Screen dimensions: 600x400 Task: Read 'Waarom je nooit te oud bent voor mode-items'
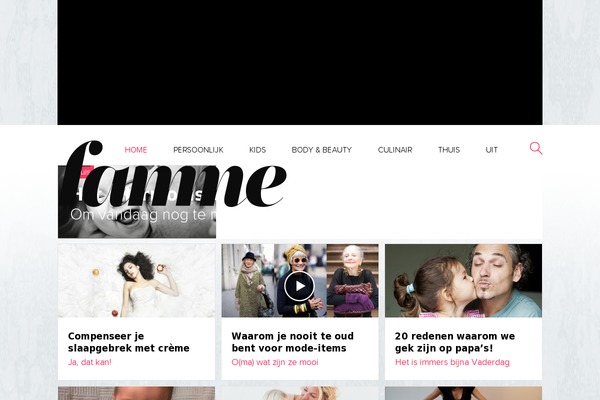pyautogui.click(x=292, y=342)
